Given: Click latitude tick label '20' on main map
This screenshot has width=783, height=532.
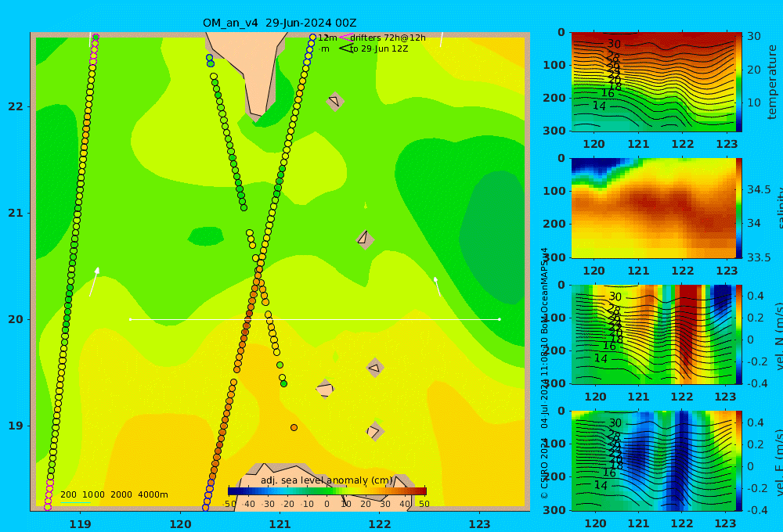Looking at the screenshot, I should pos(15,319).
